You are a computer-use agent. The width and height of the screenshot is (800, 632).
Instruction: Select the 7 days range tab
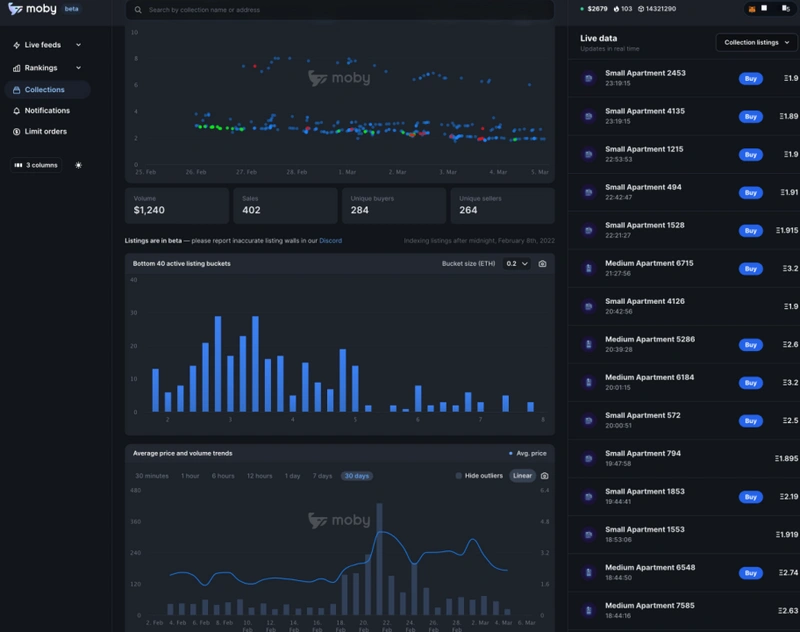coord(322,476)
